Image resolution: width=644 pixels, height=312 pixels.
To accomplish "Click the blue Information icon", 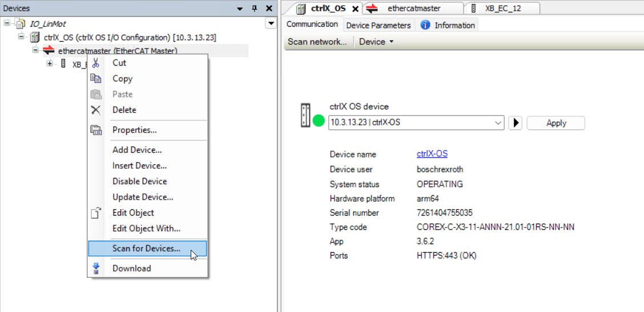I will [425, 25].
